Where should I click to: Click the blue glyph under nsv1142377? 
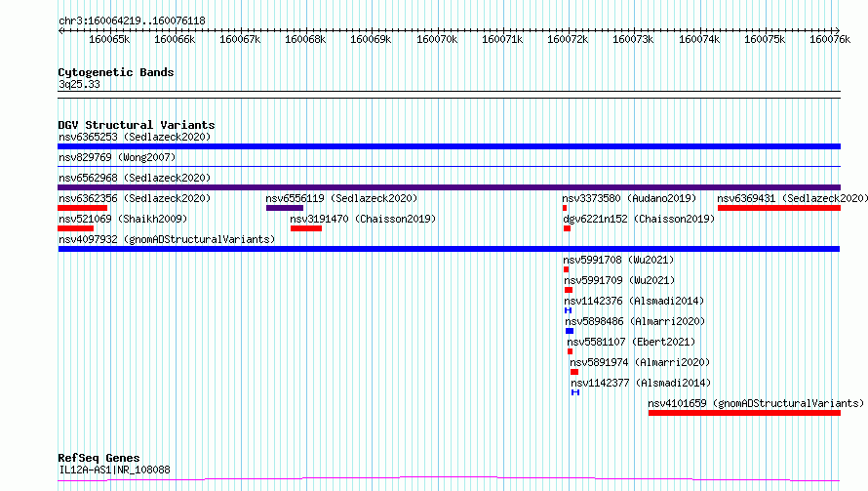tap(575, 392)
